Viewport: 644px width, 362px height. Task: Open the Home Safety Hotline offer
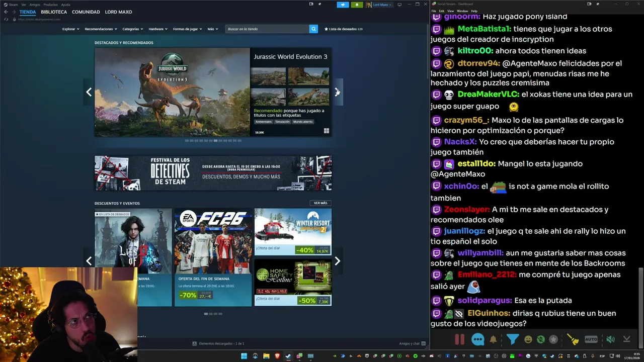293,283
